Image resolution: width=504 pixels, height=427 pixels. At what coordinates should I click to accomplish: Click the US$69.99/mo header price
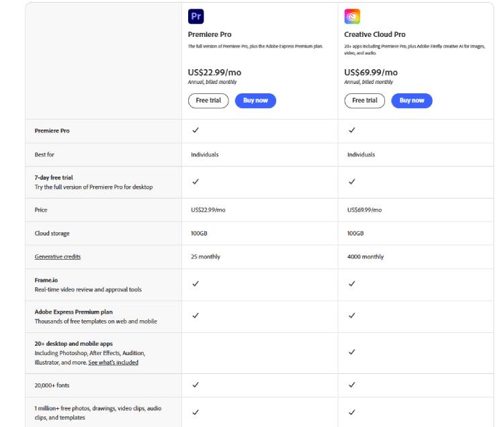coord(371,73)
